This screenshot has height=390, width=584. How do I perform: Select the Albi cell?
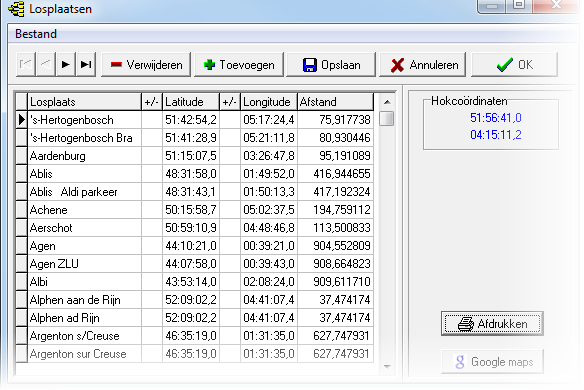tap(85, 282)
